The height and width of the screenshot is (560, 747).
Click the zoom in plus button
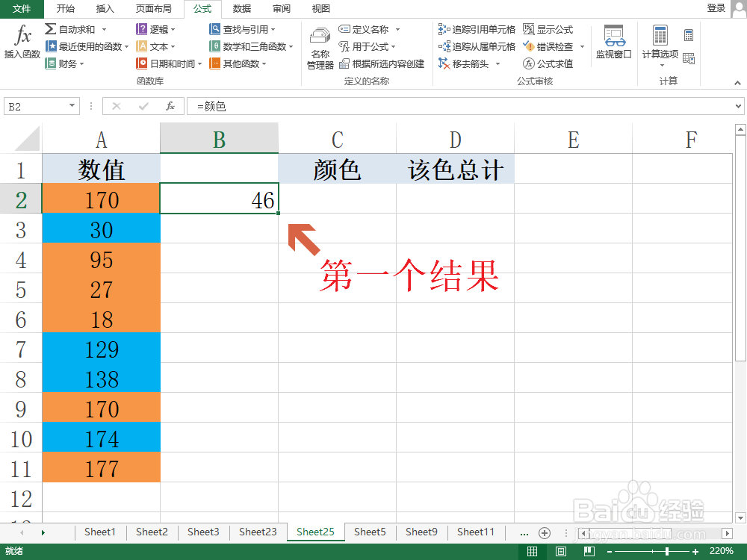point(695,552)
